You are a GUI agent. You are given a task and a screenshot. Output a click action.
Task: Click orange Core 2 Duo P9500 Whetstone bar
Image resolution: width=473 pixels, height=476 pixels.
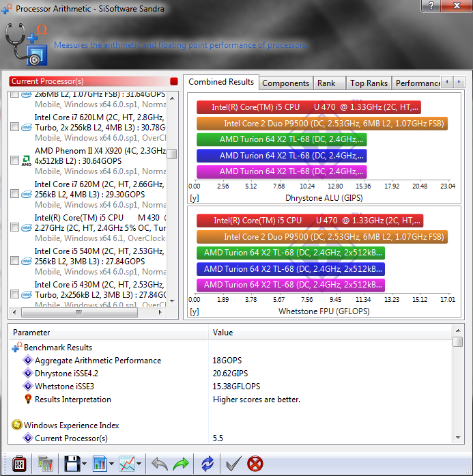click(322, 237)
